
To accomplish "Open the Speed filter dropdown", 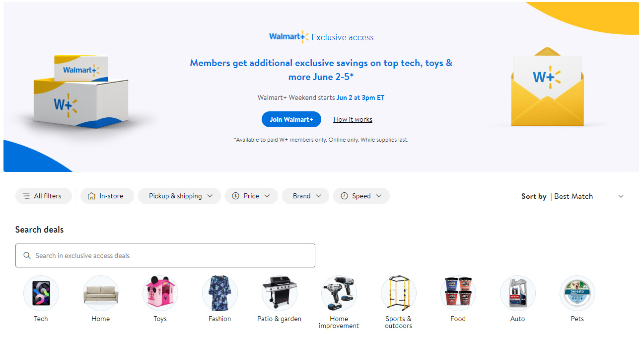I will pos(361,196).
